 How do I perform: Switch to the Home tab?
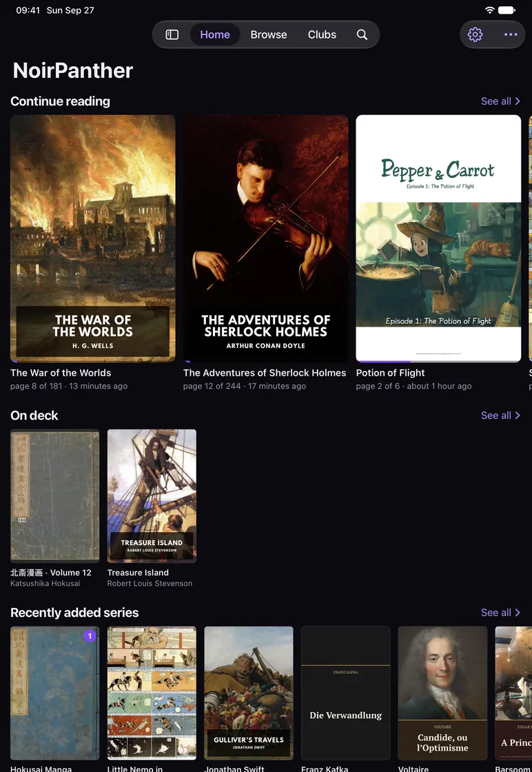coord(215,34)
